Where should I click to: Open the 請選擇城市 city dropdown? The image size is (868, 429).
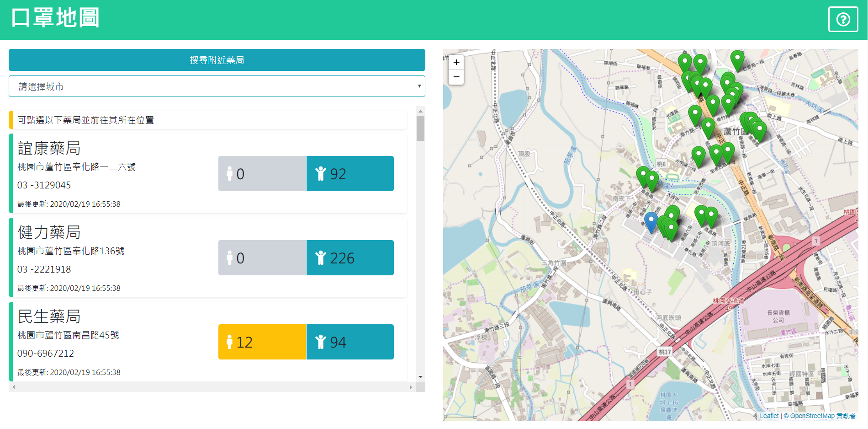pyautogui.click(x=217, y=86)
